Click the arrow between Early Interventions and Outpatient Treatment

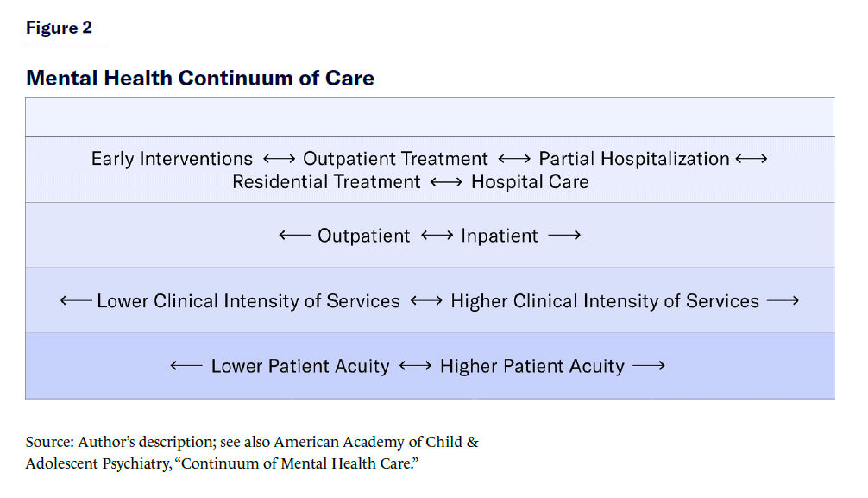point(278,159)
